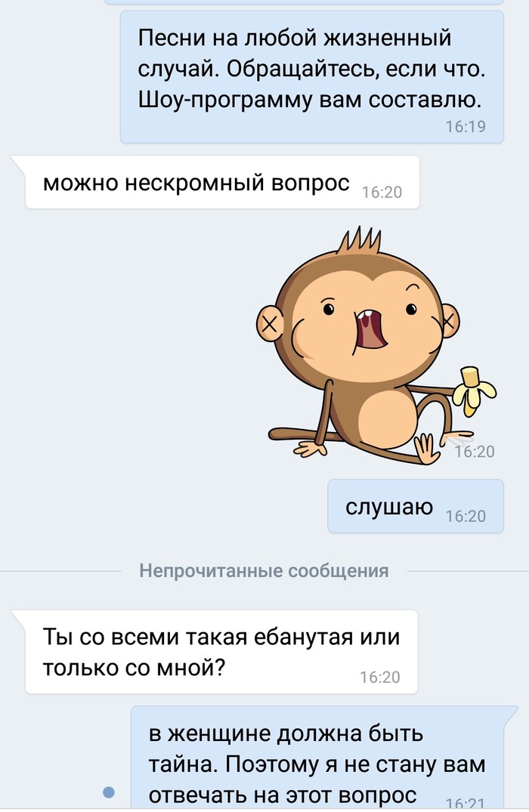This screenshot has width=529, height=812.
Task: Select the 'можно нескромный вопрос' message bubble
Action: pos(222,182)
